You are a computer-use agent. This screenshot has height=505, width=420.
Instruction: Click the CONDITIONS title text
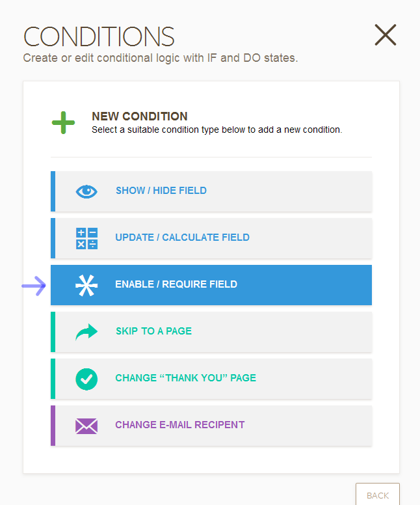[99, 36]
